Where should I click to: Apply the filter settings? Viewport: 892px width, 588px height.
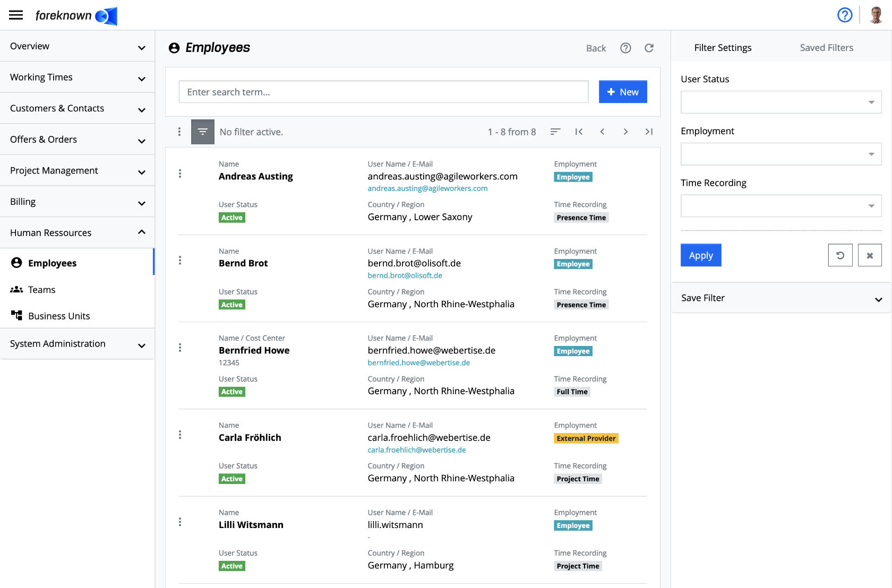pyautogui.click(x=701, y=255)
